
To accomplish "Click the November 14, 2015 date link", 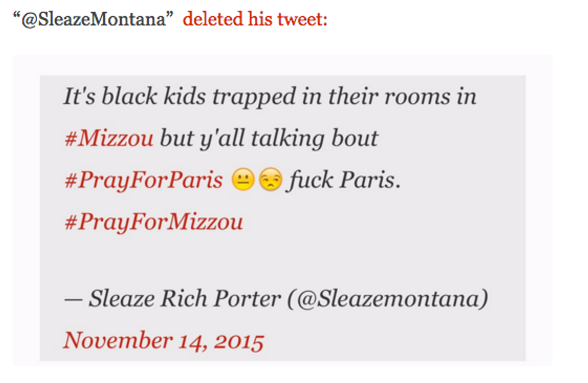I will point(163,340).
